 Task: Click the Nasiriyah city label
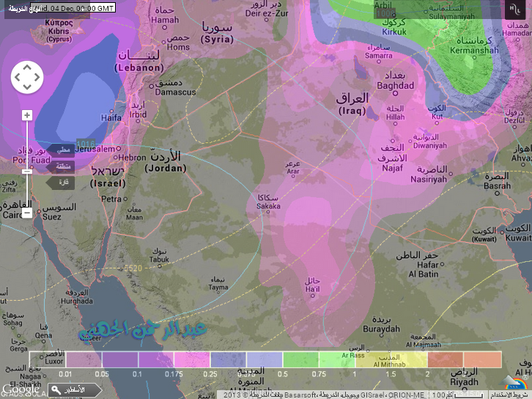tap(429, 179)
